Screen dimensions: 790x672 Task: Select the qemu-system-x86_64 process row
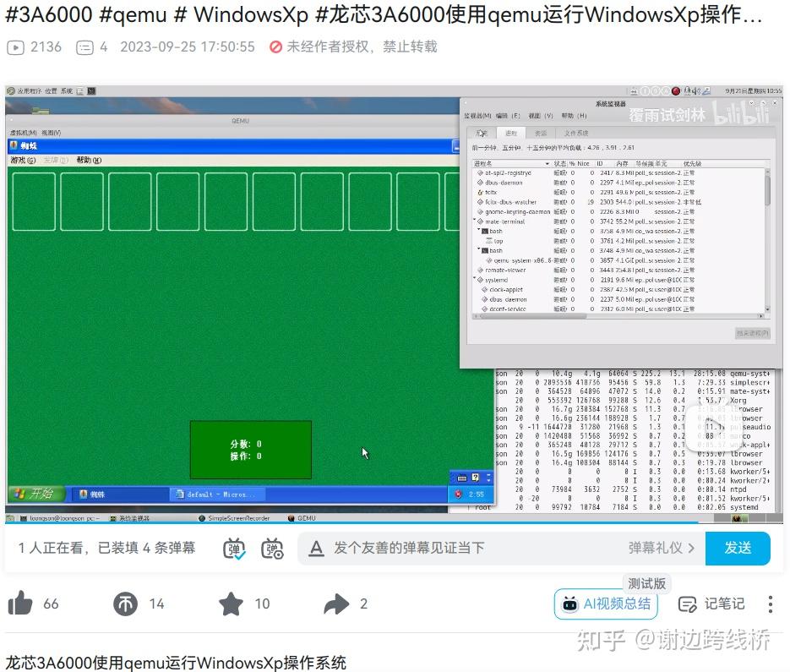pos(619,260)
